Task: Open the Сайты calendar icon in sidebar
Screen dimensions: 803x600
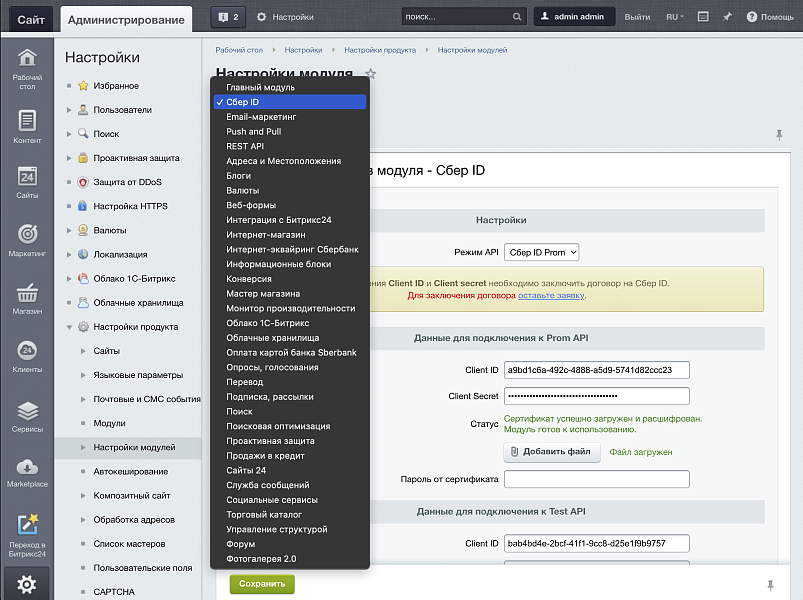Action: (27, 182)
